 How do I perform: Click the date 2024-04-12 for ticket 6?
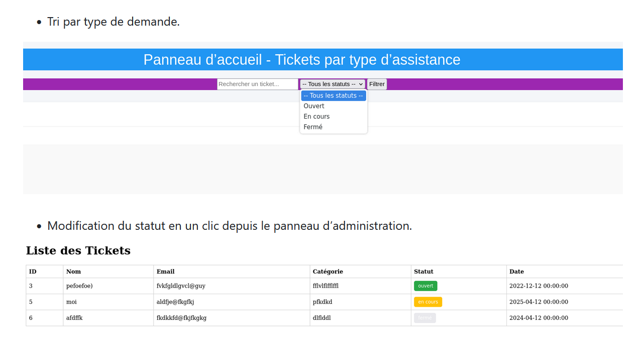[539, 318]
